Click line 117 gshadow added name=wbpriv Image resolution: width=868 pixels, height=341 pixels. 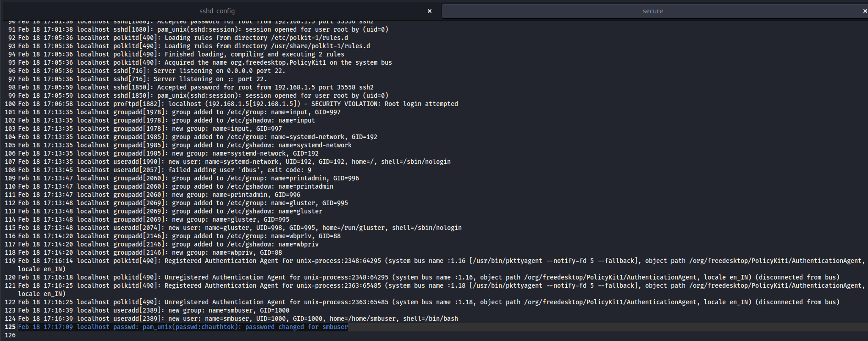click(x=168, y=244)
